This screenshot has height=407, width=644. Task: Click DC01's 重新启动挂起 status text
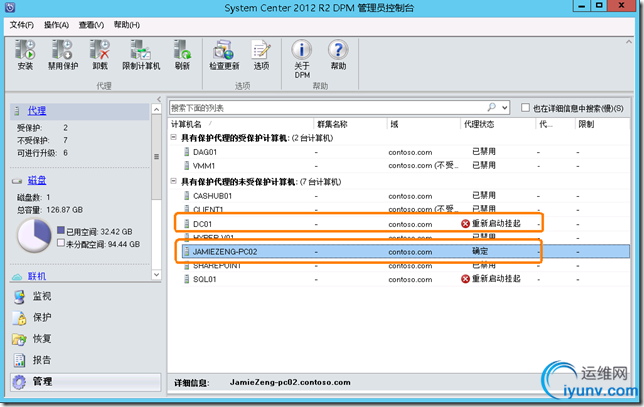496,224
